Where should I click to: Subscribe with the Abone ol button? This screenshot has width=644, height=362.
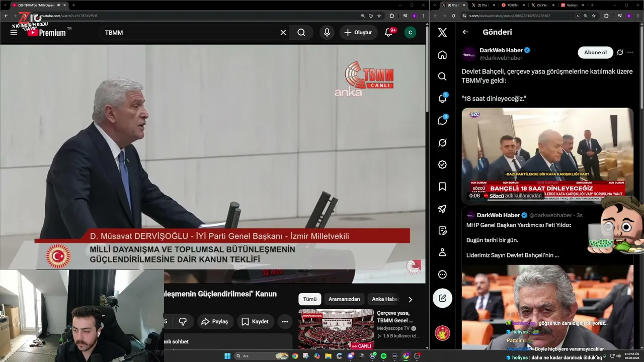[595, 52]
